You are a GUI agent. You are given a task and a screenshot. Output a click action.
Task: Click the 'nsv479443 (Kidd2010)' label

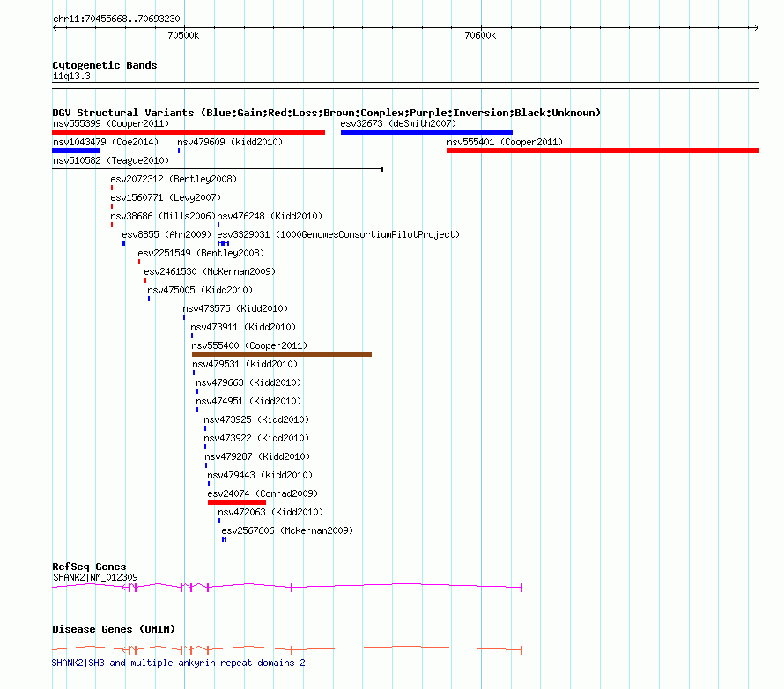pyautogui.click(x=260, y=475)
